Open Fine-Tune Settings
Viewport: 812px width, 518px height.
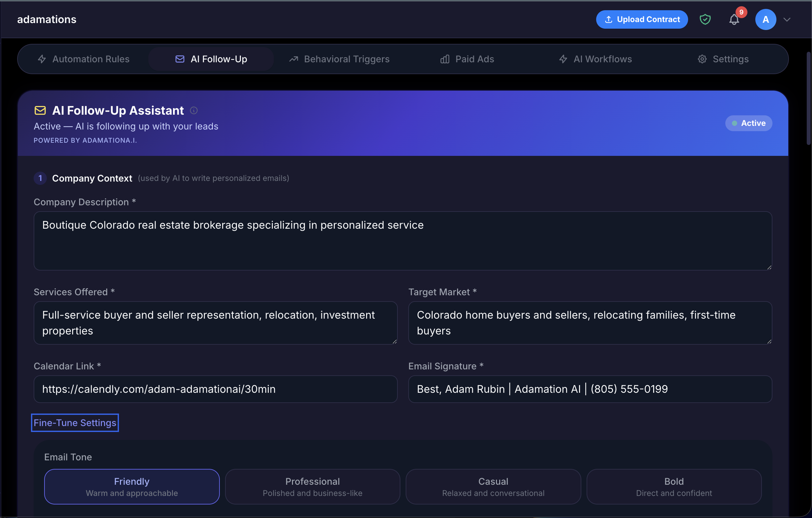click(x=75, y=422)
